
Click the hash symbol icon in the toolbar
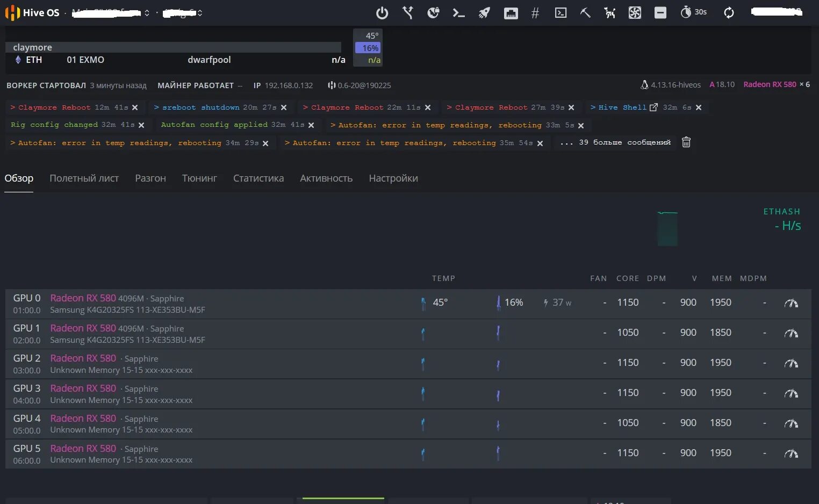(x=535, y=13)
